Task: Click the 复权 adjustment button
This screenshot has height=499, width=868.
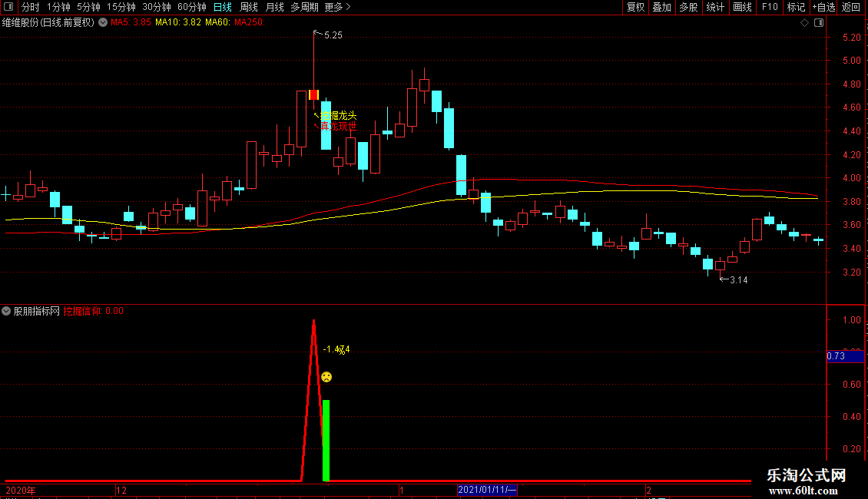Action: point(635,7)
